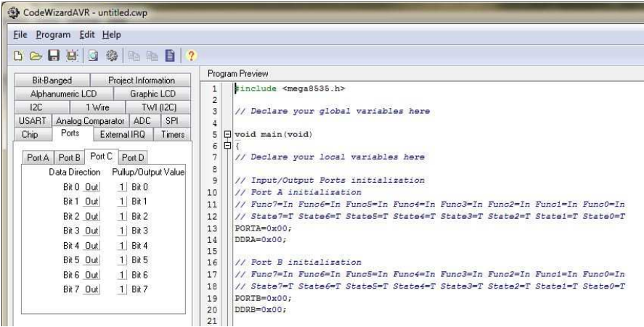Toggle Bit 7 output value 1
Screen dimensions: 644x327
122,289
